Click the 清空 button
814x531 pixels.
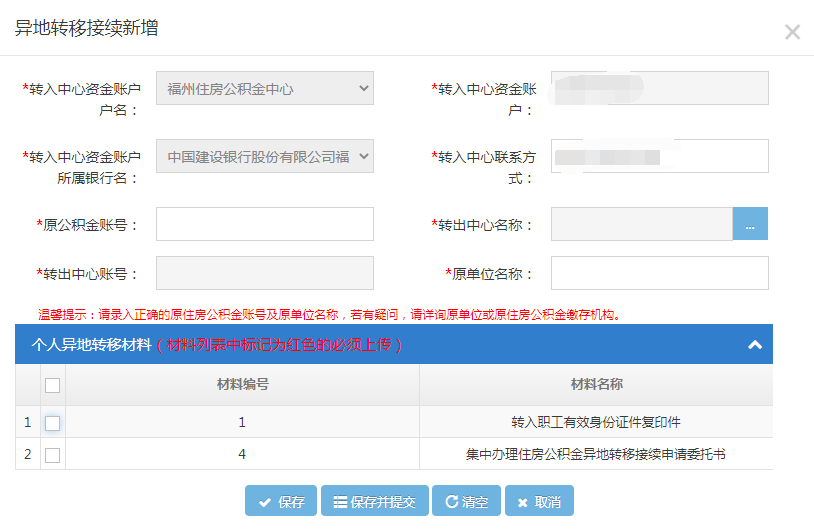466,501
